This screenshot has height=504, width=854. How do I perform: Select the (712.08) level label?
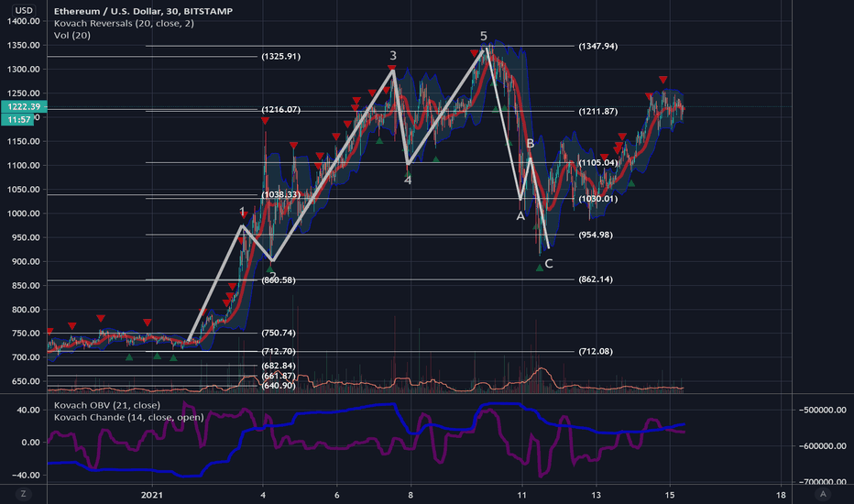click(x=596, y=352)
